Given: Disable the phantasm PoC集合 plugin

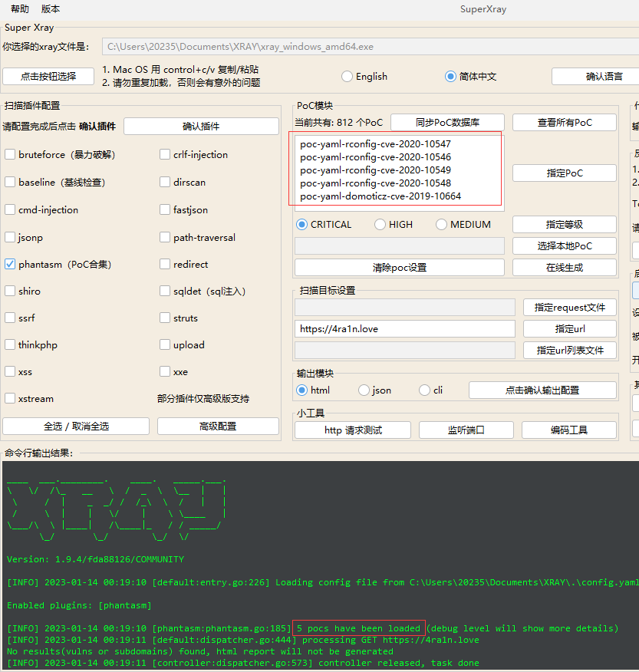Looking at the screenshot, I should tap(8, 264).
